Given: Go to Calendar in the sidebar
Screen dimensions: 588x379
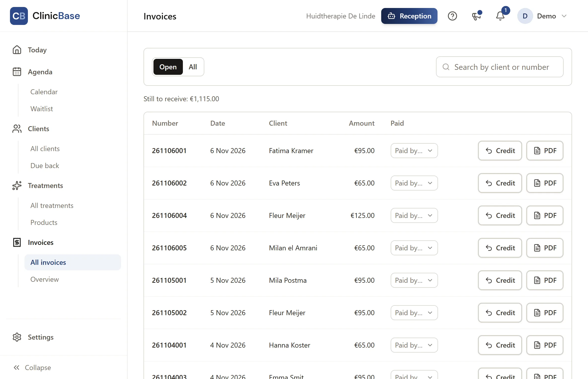Looking at the screenshot, I should [44, 92].
